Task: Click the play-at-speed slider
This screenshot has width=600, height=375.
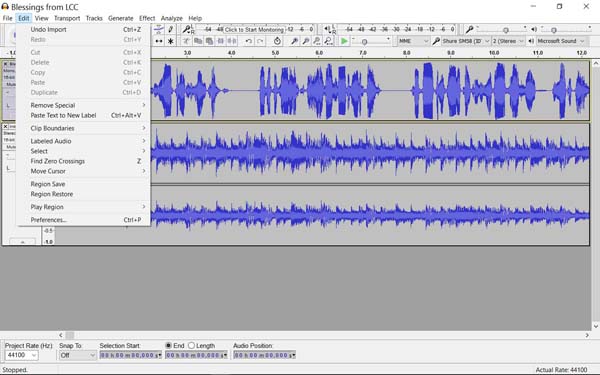Action: click(x=371, y=41)
